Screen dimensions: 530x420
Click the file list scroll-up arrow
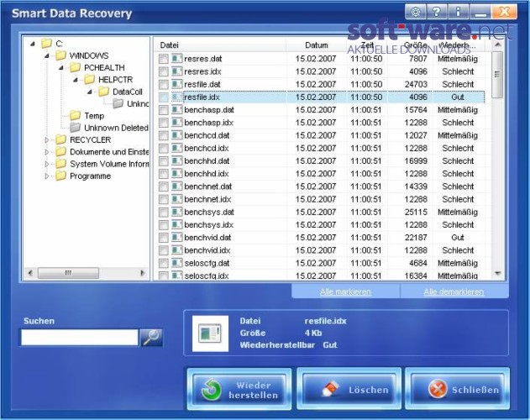pyautogui.click(x=497, y=45)
